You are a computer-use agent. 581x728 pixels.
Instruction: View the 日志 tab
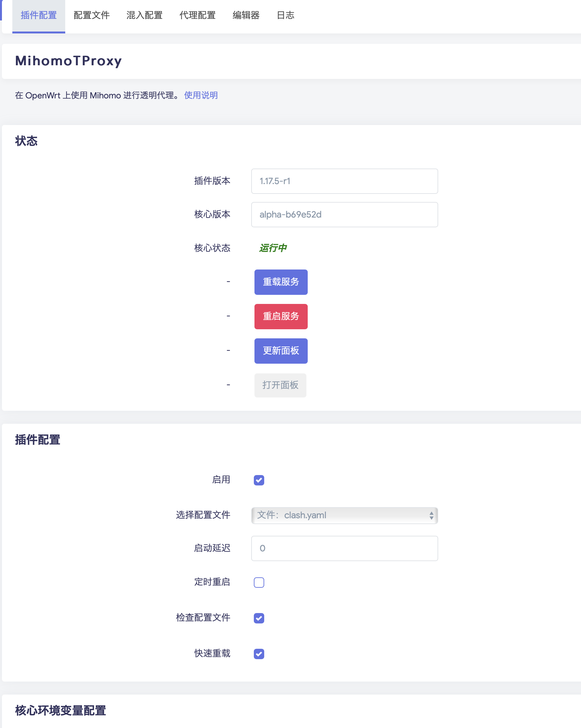pos(285,16)
